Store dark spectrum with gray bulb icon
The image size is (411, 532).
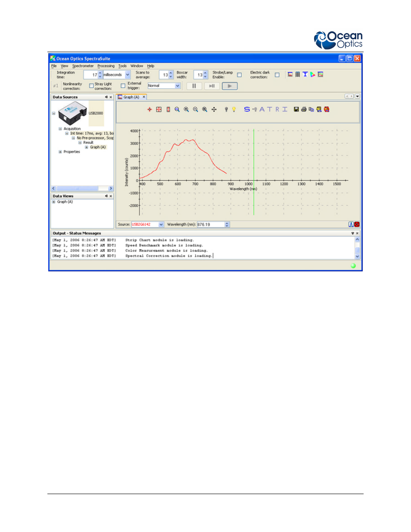(x=226, y=109)
